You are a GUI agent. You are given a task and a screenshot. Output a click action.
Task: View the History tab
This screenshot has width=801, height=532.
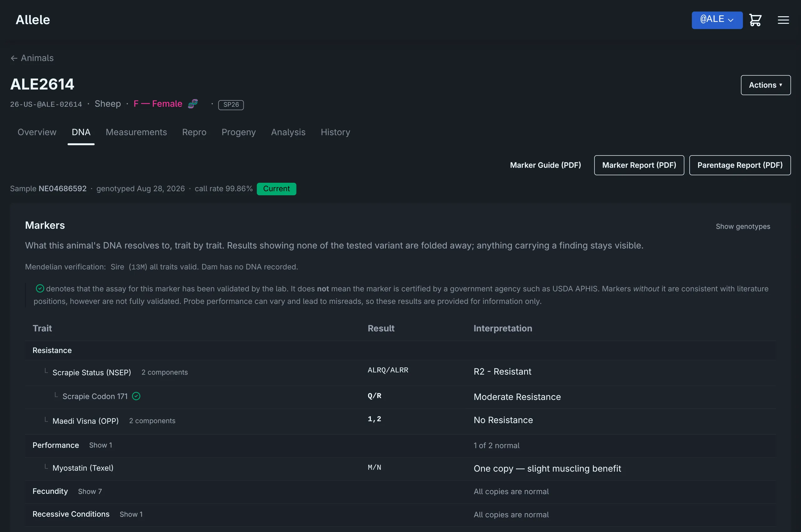coord(335,132)
